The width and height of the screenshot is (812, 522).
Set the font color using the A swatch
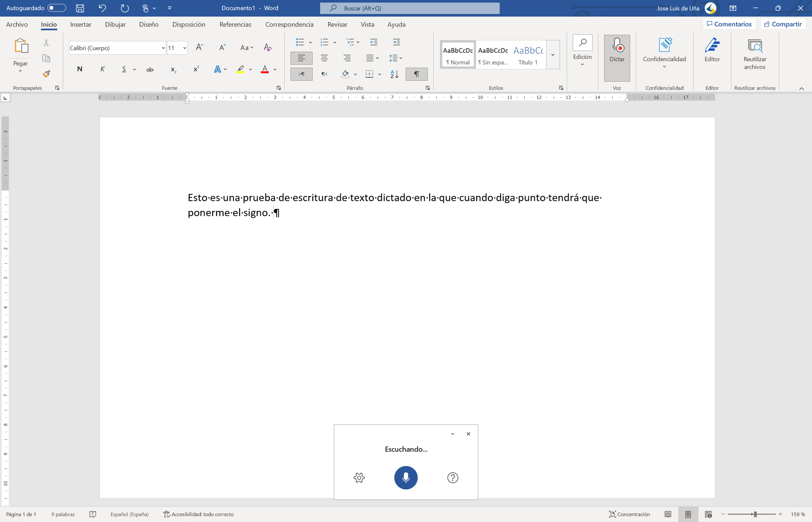264,69
